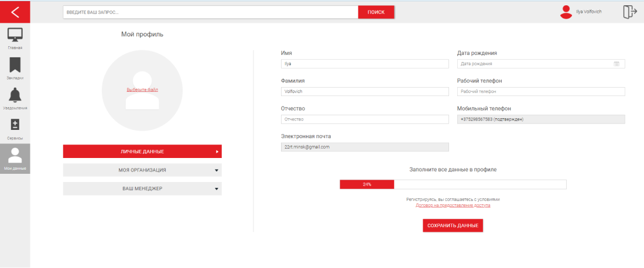Open the Уведомления bell icon

pyautogui.click(x=15, y=95)
